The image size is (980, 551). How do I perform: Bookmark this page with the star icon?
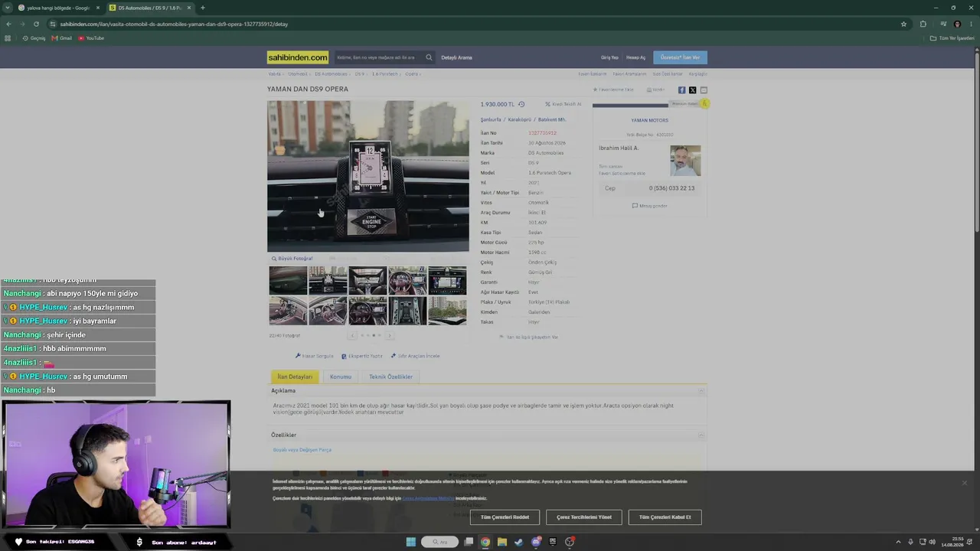coord(903,24)
